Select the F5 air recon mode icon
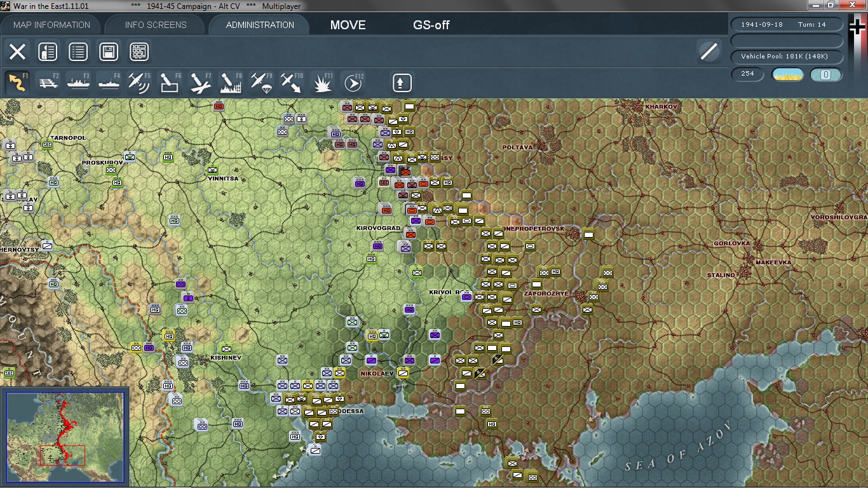The height and width of the screenshot is (488, 868). point(140,83)
